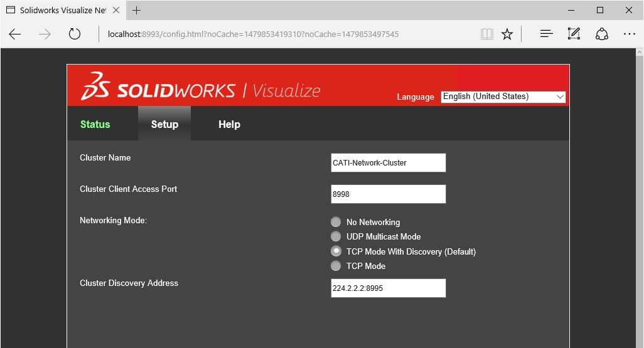Make a web note with pen icon
The height and width of the screenshot is (348, 644).
click(574, 34)
